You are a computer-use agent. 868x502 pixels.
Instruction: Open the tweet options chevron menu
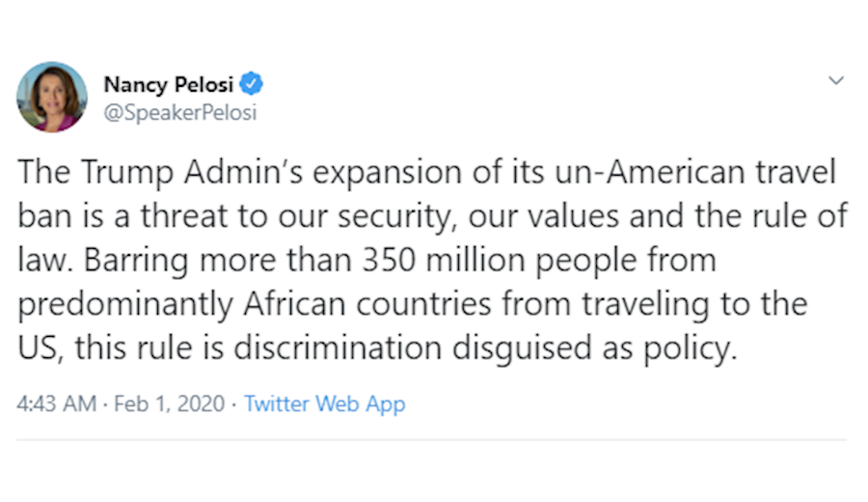(x=836, y=81)
